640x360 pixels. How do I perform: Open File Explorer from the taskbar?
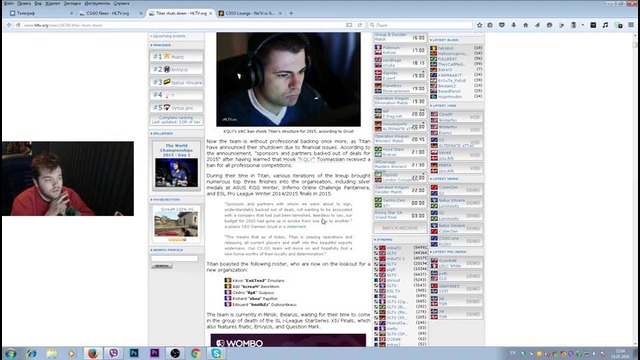click(52, 353)
